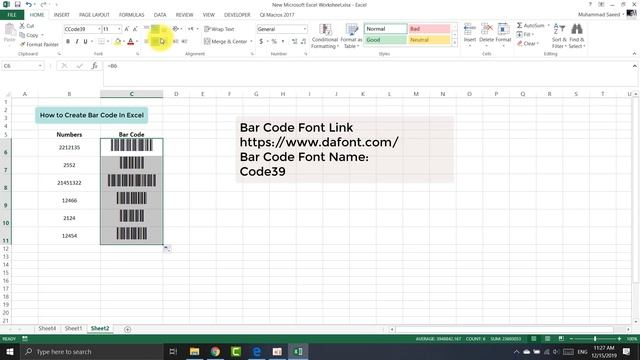
Task: Apply the Bad cell style
Action: coord(429,29)
